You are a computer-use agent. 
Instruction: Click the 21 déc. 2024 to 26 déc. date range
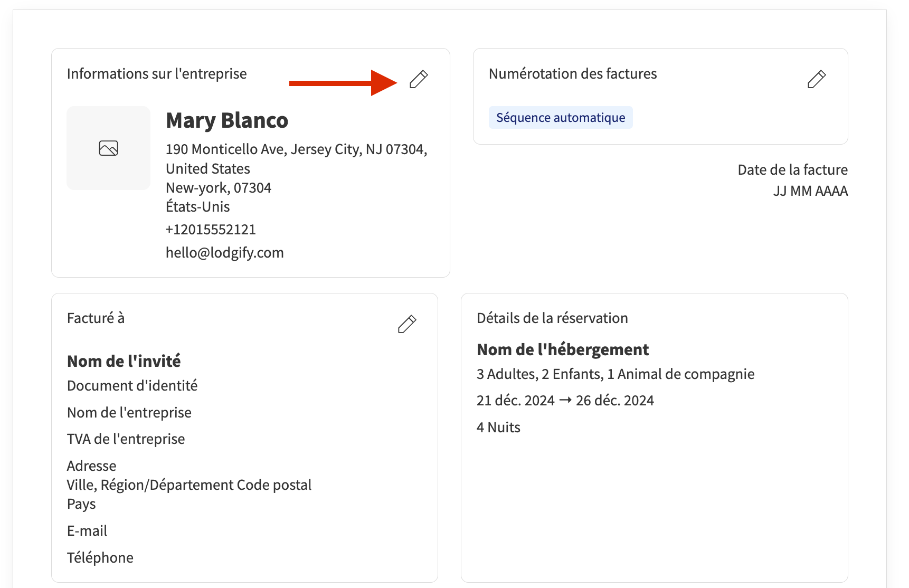[x=565, y=401]
